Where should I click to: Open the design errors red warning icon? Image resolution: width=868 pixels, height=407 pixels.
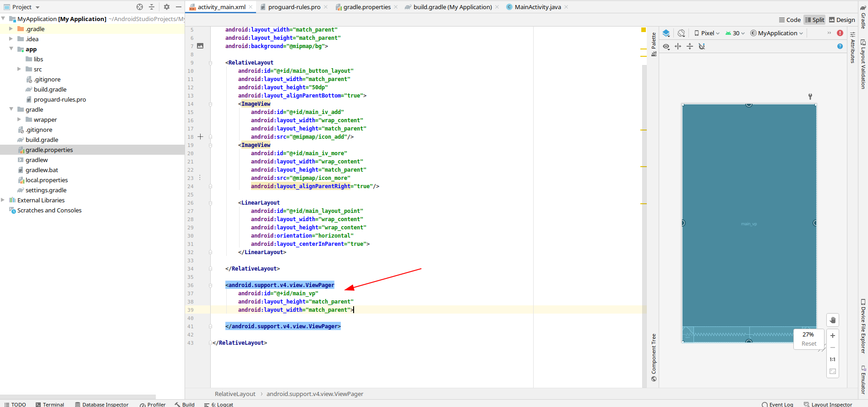coord(840,33)
